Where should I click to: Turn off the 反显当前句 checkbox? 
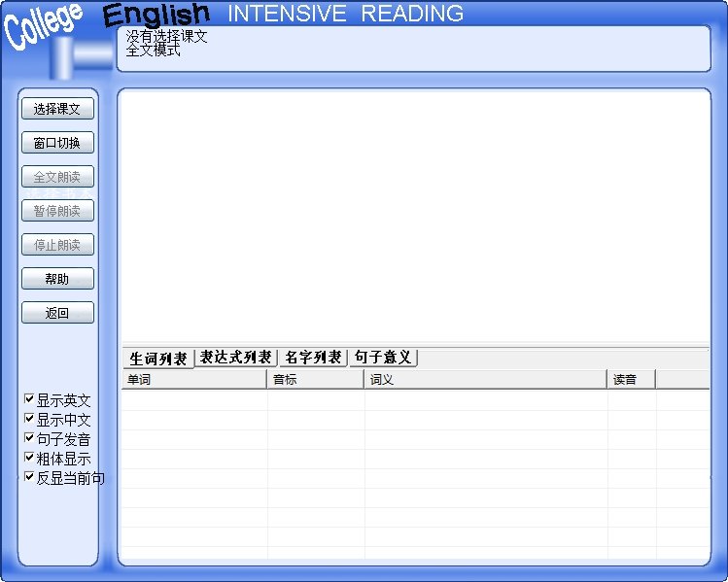click(30, 477)
